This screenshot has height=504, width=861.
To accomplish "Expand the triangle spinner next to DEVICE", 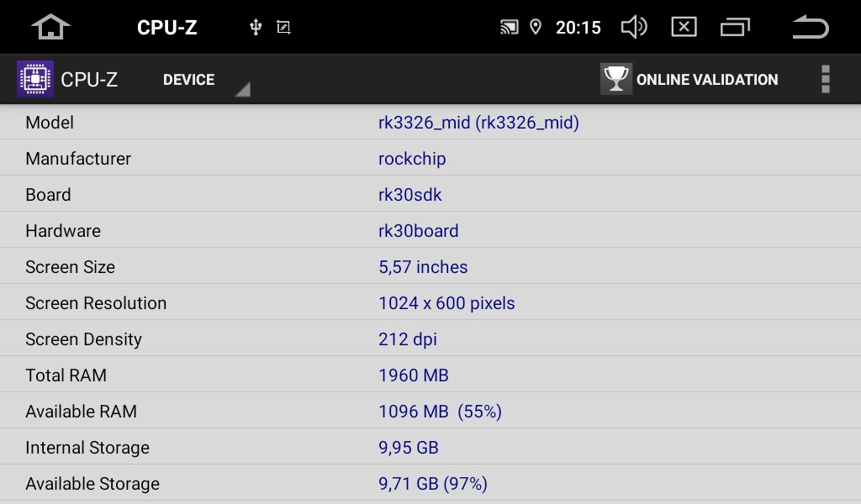I will pos(243,89).
